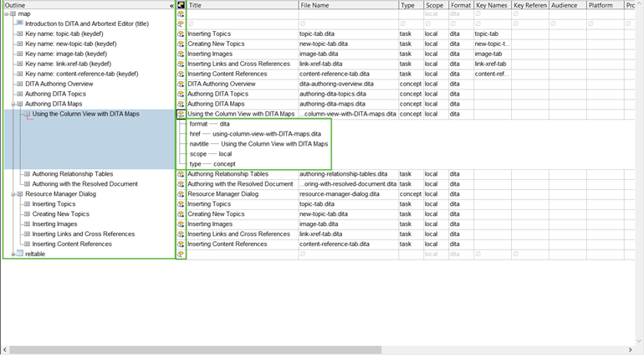Click the scope attribute value local
Screen dimensions: 644x355
coord(225,154)
